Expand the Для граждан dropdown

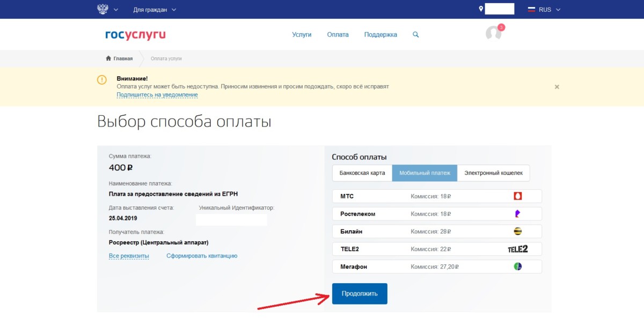click(155, 10)
